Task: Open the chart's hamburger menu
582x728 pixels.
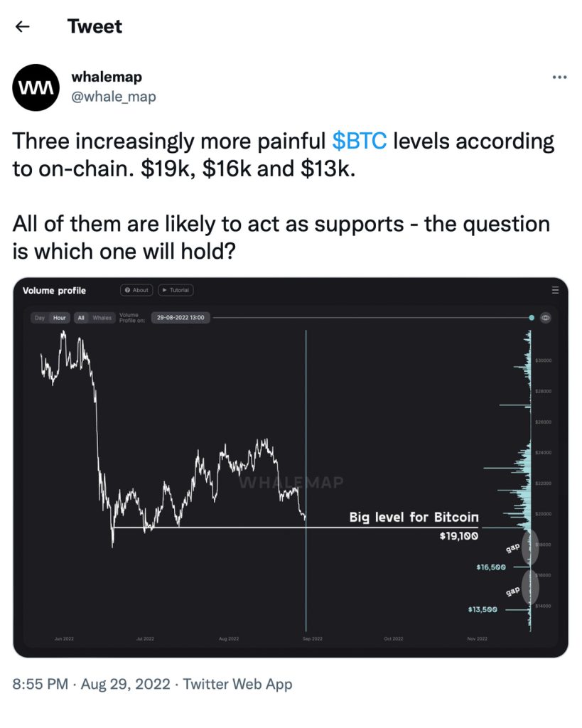Action: 555,290
